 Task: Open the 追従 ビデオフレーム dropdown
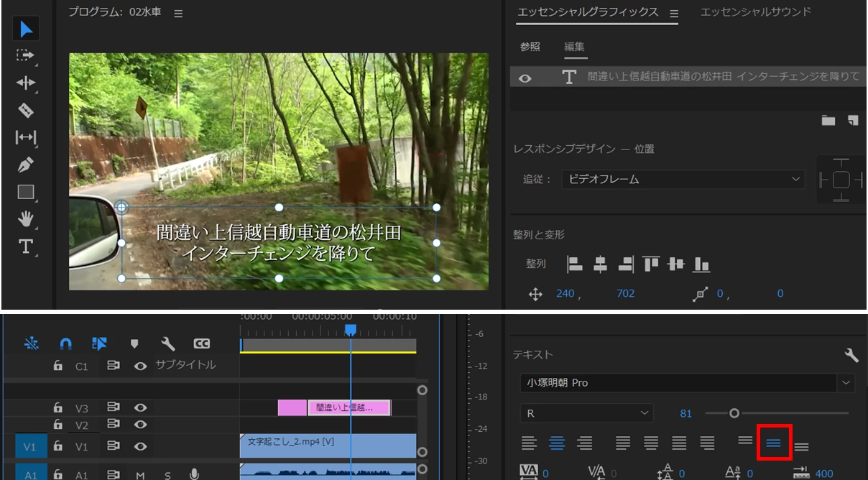tap(683, 179)
